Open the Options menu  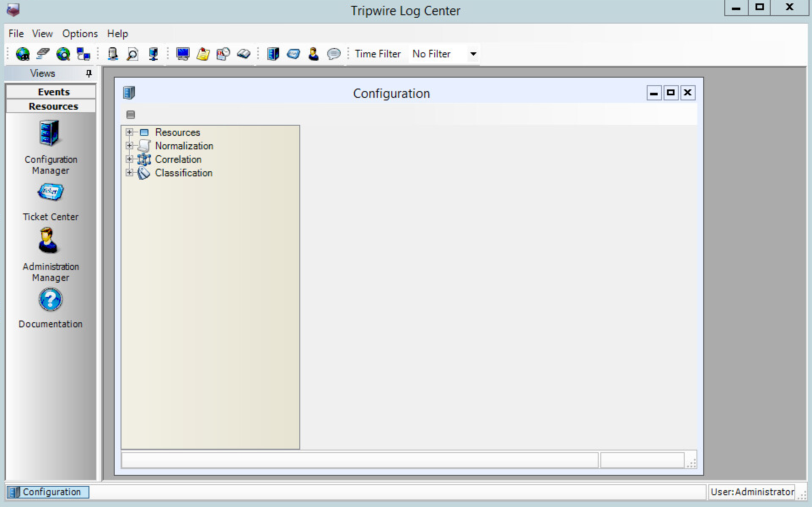[x=80, y=34]
